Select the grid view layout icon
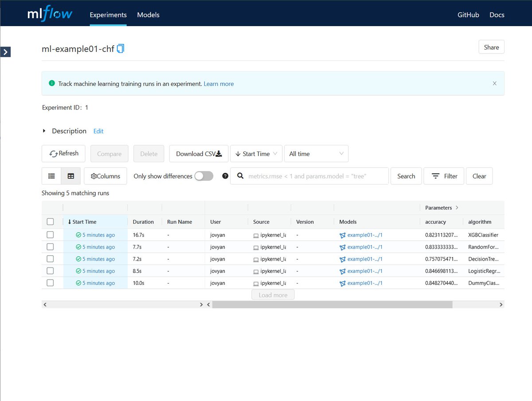Screen dimensions: 532x401 (x=71, y=176)
